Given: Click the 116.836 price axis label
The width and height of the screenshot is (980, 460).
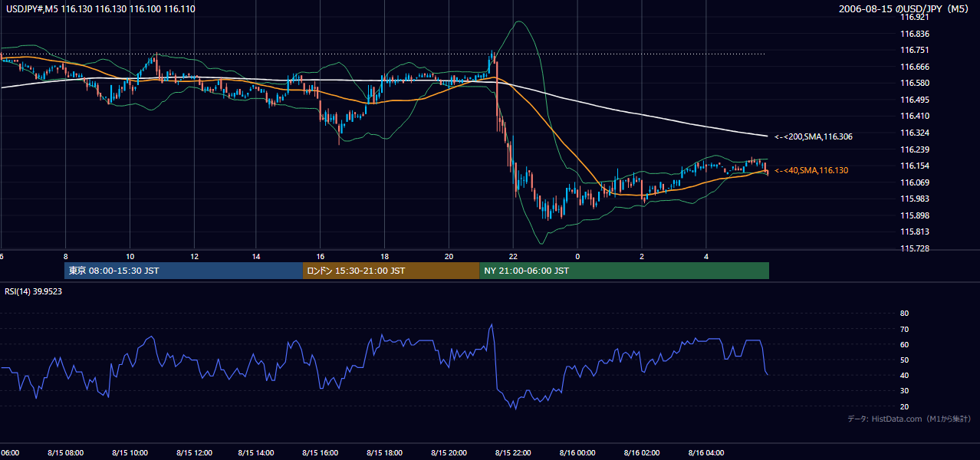Looking at the screenshot, I should [x=914, y=34].
